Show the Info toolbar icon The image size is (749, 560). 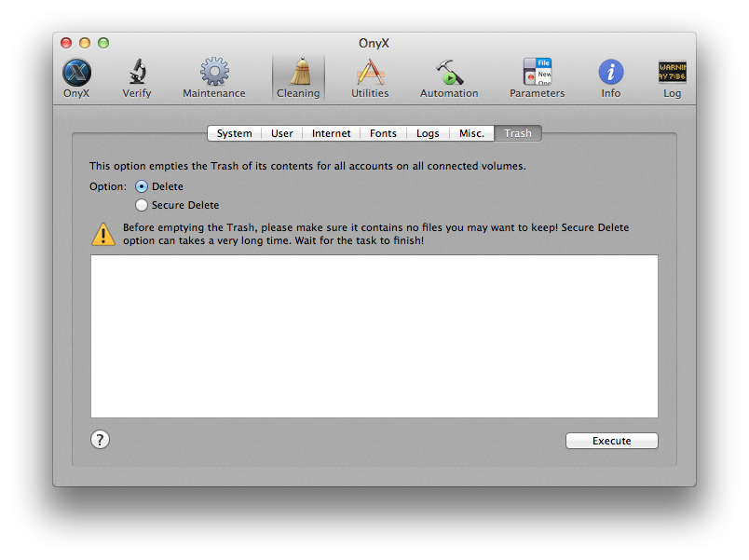pos(611,73)
